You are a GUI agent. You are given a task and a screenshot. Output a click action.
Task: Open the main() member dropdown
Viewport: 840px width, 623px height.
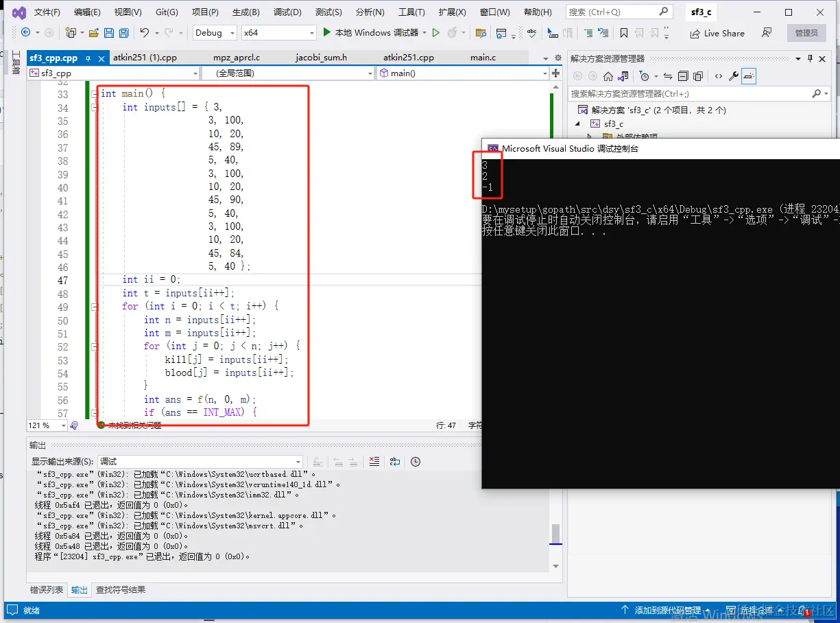coord(463,73)
